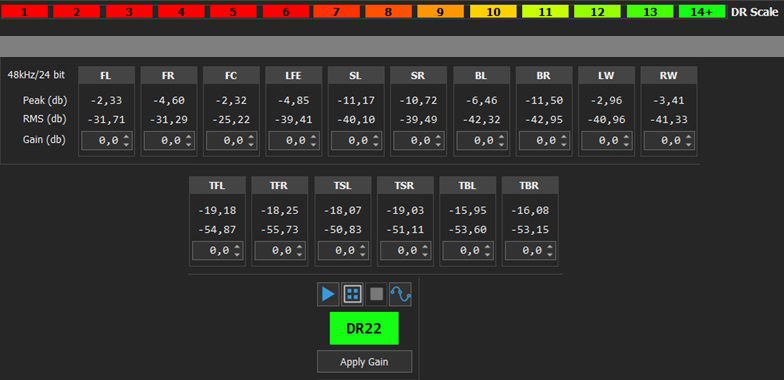Click the TBR gain value field

click(x=530, y=250)
